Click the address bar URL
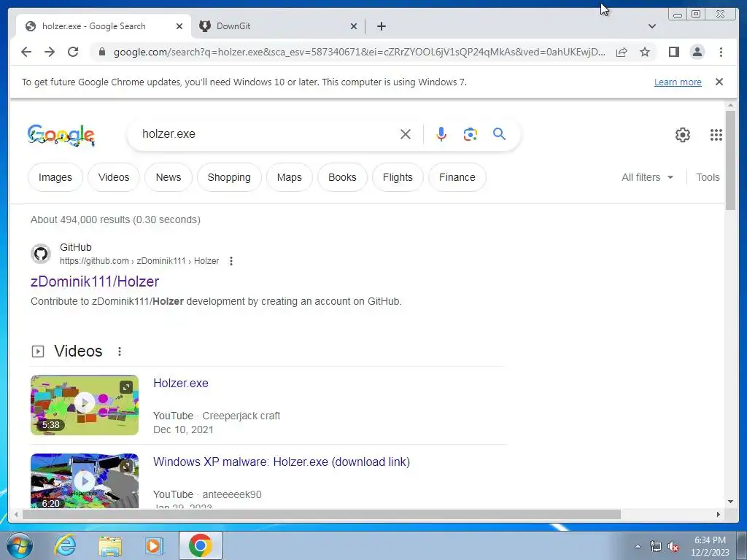Viewport: 747px width, 560px height. [360, 52]
